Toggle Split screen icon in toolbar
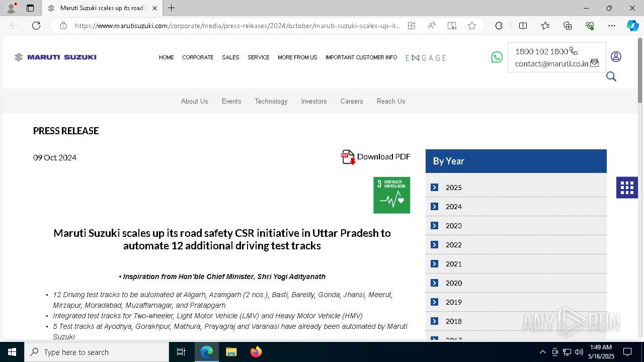This screenshot has width=644, height=362. tap(523, 26)
